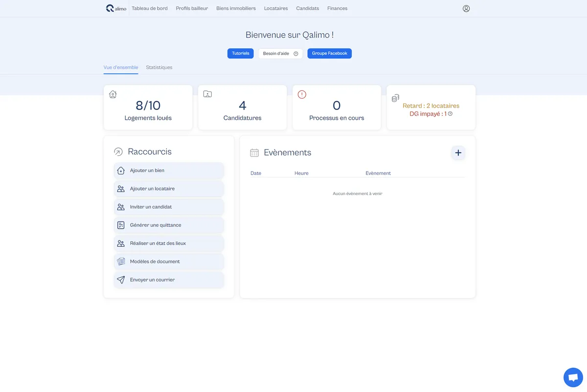
Task: Click the Aucun évènement à venir message
Action: (x=358, y=194)
